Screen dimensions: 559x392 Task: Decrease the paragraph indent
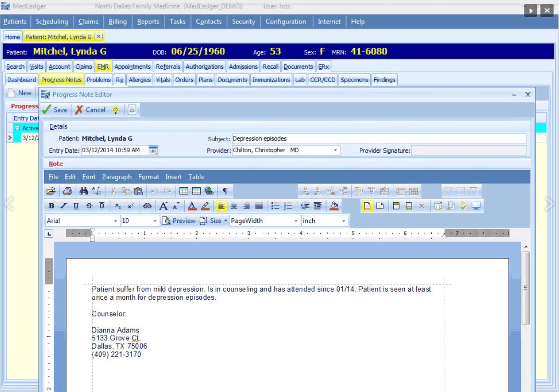coord(305,206)
